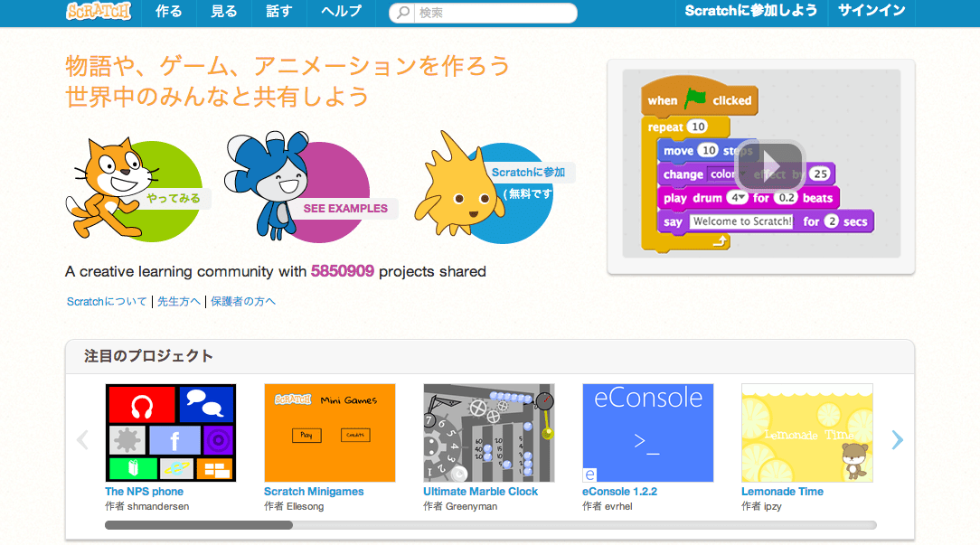
Task: Open the 話す menu item
Action: pyautogui.click(x=278, y=11)
